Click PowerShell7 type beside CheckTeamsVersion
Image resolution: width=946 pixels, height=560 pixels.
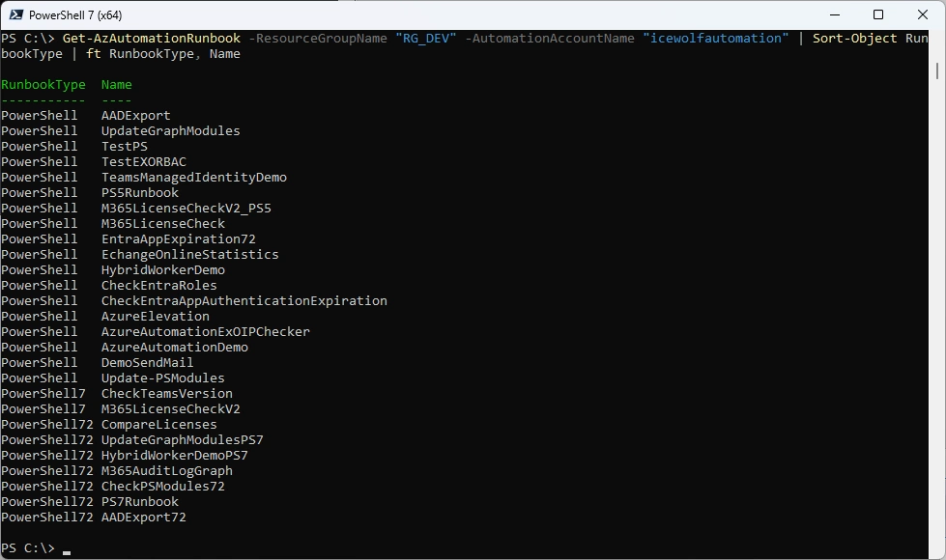coord(43,394)
